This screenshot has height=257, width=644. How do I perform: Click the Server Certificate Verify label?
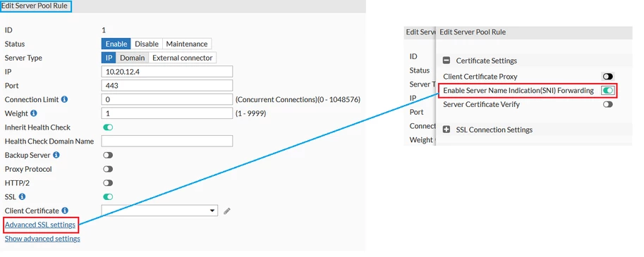point(481,104)
